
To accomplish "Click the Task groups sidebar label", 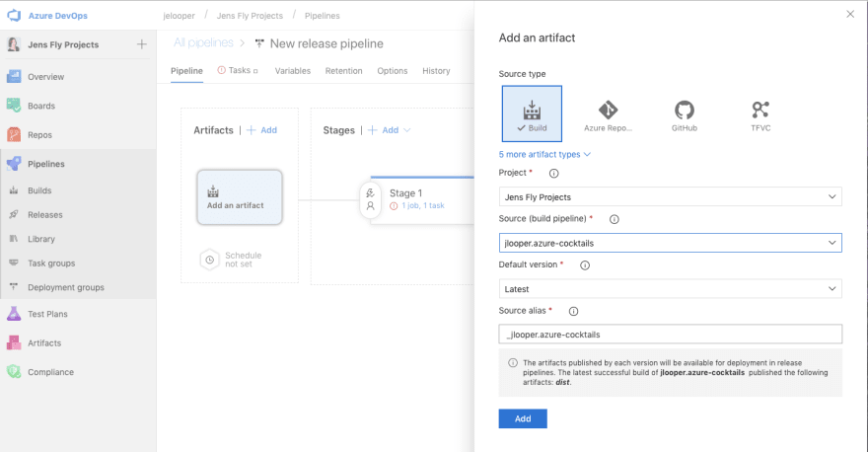I will coord(51,264).
